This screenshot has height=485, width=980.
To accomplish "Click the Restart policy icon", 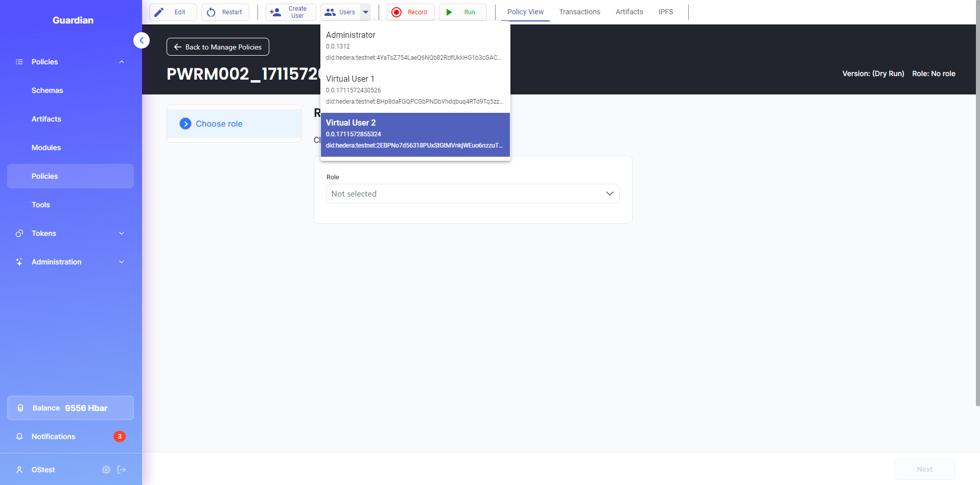I will 211,12.
